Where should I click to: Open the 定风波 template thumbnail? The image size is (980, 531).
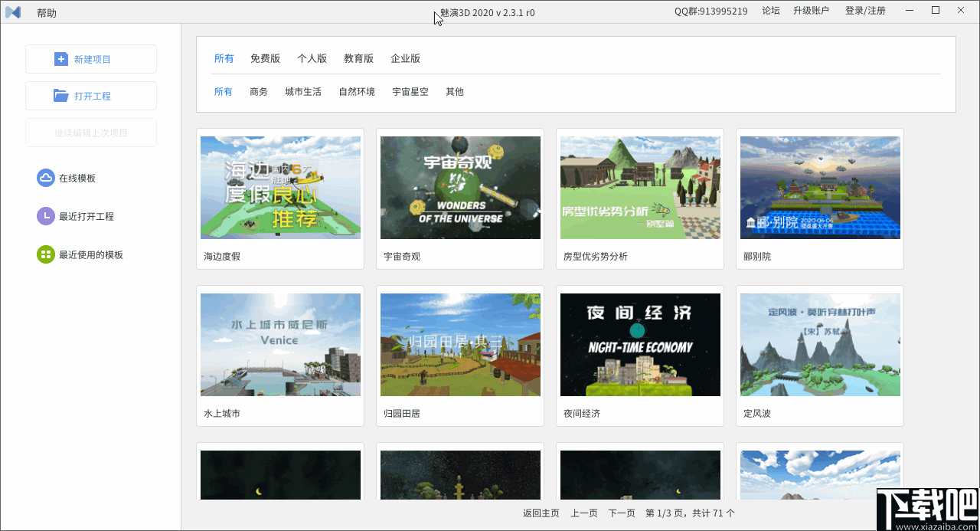(x=820, y=345)
